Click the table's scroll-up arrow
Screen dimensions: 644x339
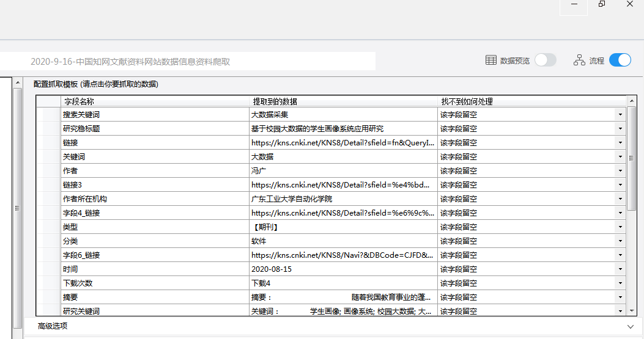631,101
